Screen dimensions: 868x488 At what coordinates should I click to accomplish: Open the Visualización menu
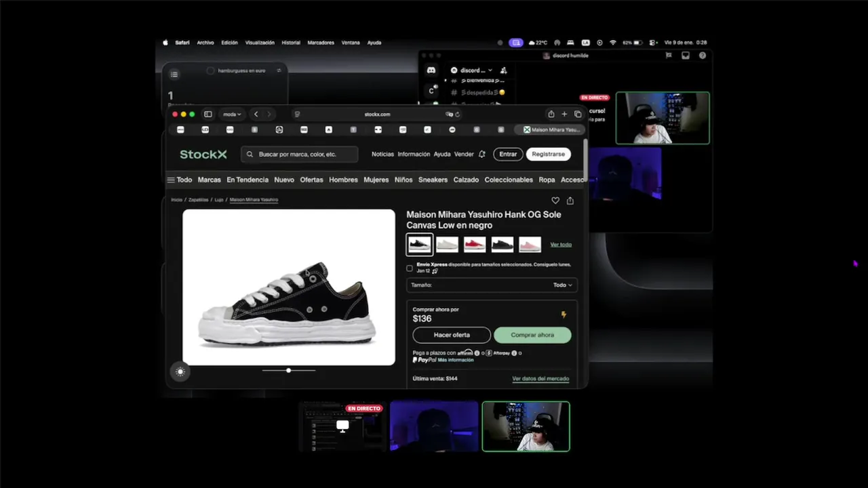[260, 43]
